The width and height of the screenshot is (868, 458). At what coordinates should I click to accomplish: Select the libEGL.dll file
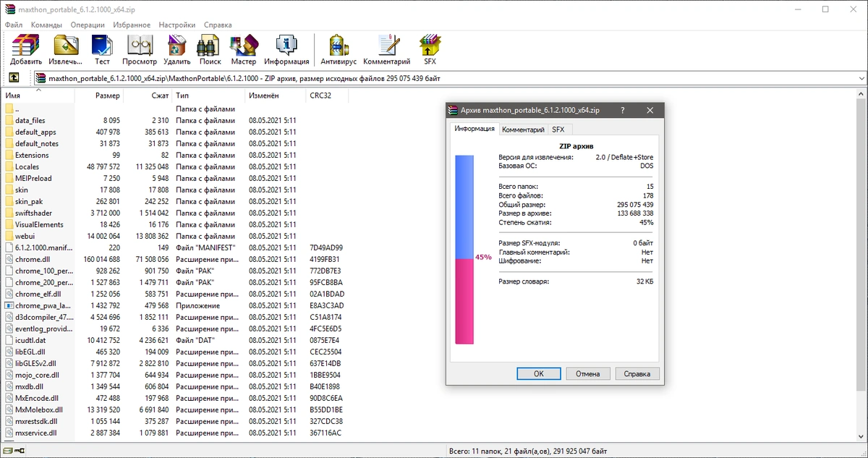30,352
